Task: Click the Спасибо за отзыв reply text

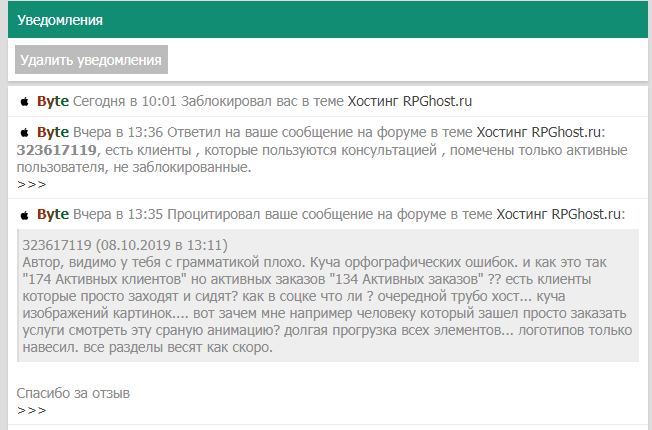Action: (73, 393)
